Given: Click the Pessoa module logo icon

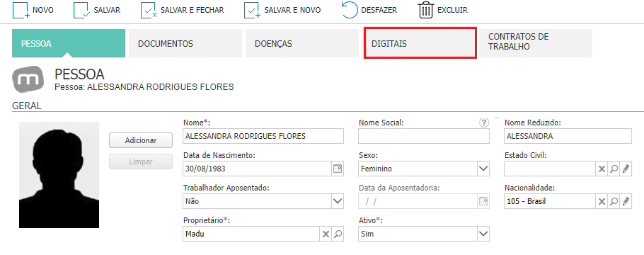Looking at the screenshot, I should coord(28,79).
